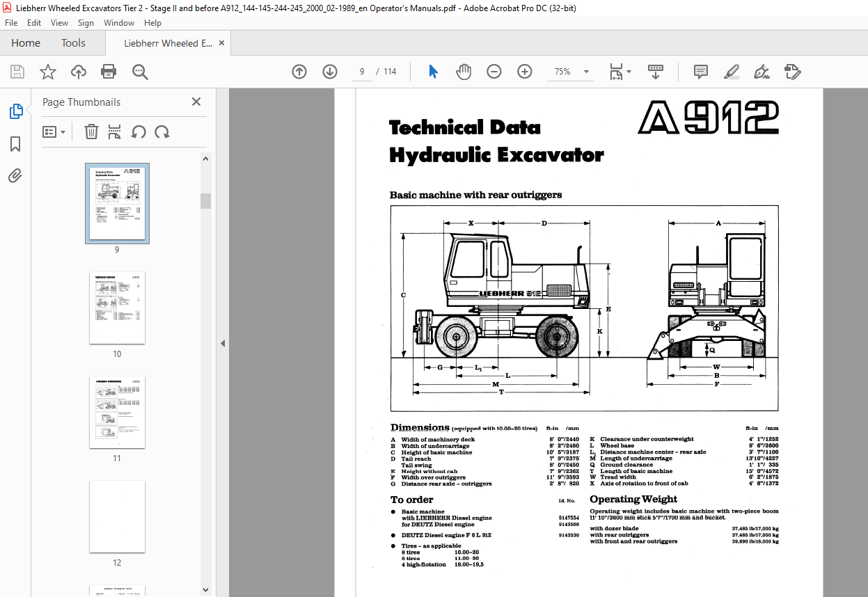Collapse the navigation pane arrow

coord(223,343)
